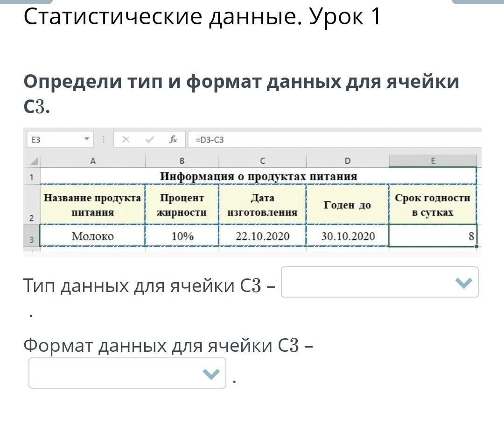Click the fx insert function icon
Image resolution: width=504 pixels, height=441 pixels.
pyautogui.click(x=173, y=139)
